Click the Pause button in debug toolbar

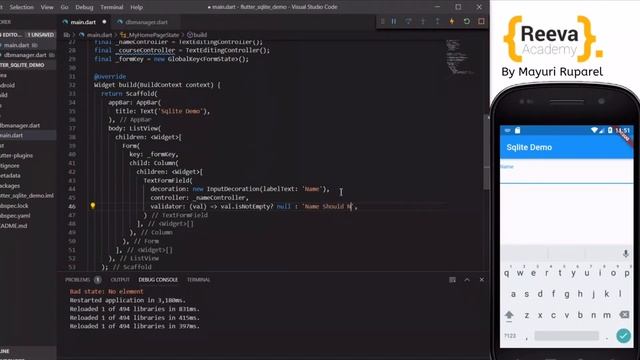394,21
